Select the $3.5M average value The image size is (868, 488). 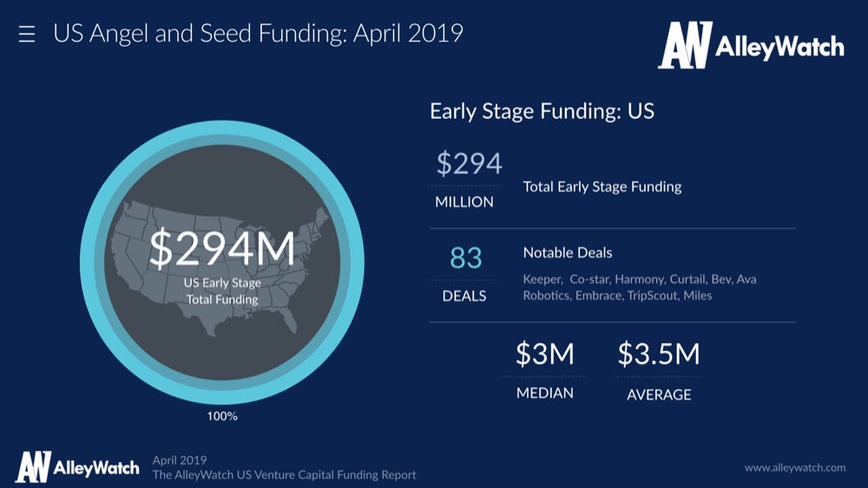(x=658, y=354)
